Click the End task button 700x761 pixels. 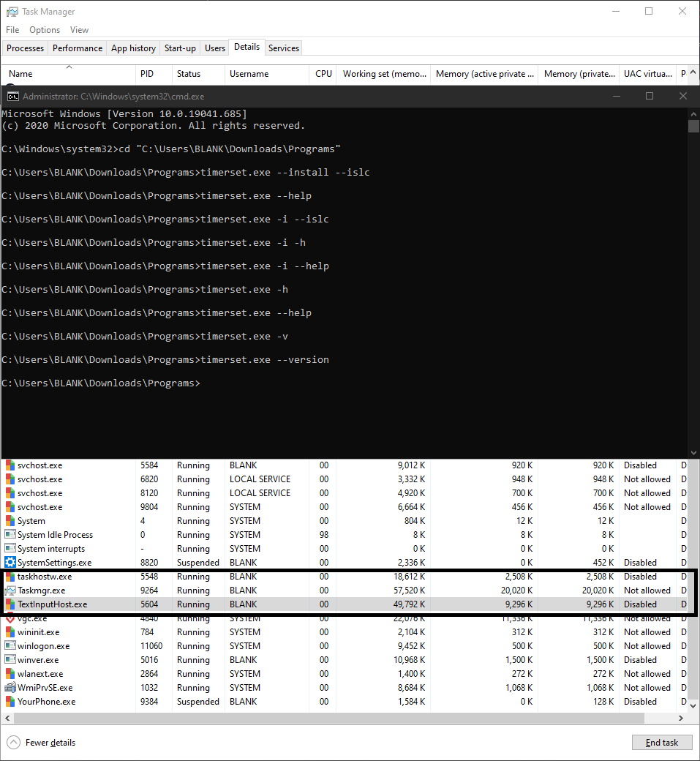(x=662, y=743)
